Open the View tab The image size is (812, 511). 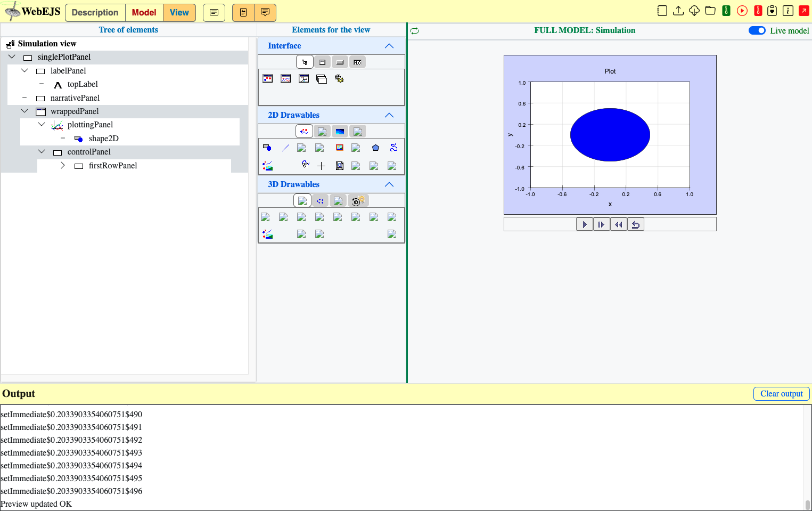pos(179,12)
